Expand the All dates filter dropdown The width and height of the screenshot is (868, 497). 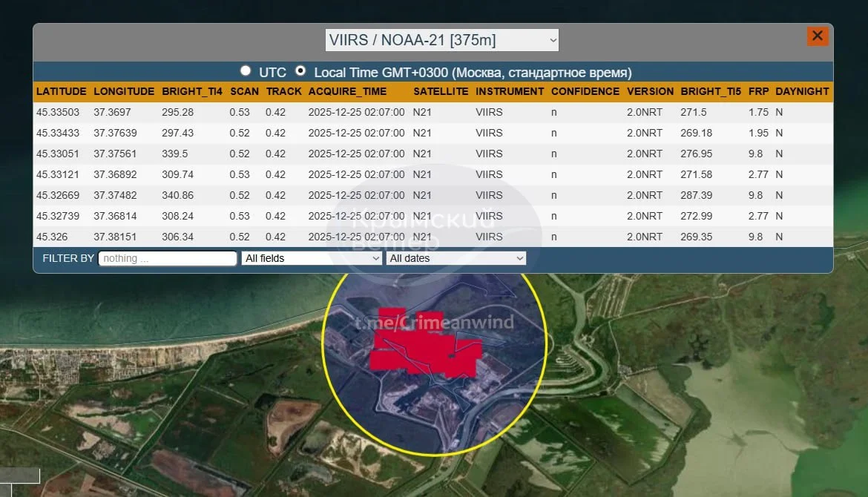pyautogui.click(x=456, y=258)
